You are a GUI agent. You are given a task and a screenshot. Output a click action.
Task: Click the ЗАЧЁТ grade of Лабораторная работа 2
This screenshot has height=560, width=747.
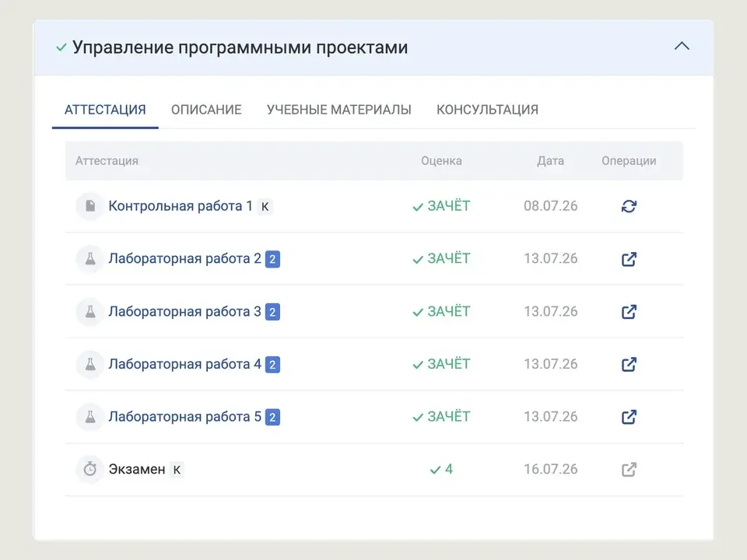[441, 258]
